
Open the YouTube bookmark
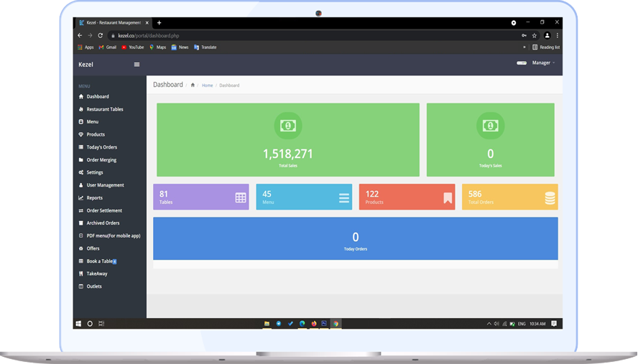point(133,47)
